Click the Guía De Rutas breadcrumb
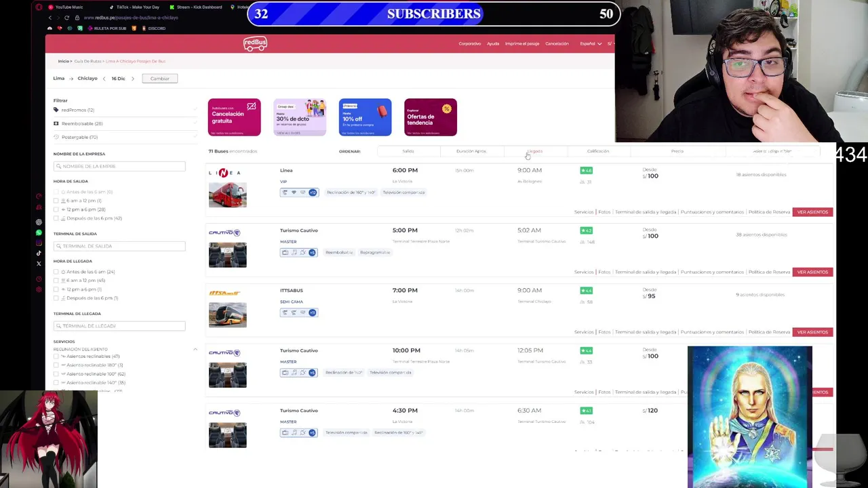The height and width of the screenshot is (488, 868). (x=87, y=61)
